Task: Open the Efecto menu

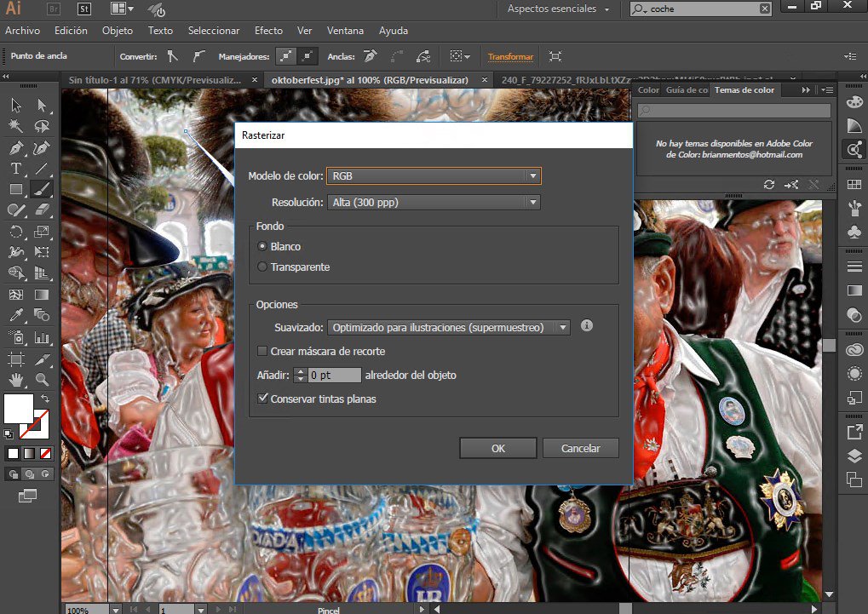Action: coord(268,31)
